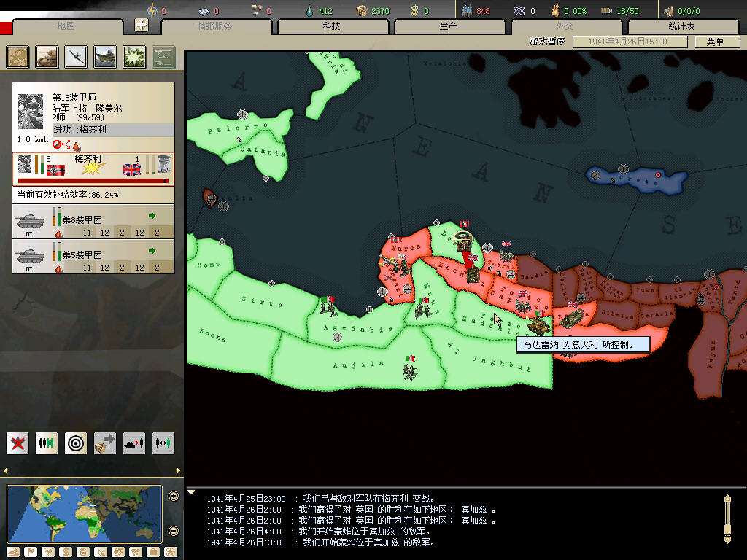
Task: Select the 1941年4月26日13:00 宾加兹 bombing log entry
Action: 321,542
